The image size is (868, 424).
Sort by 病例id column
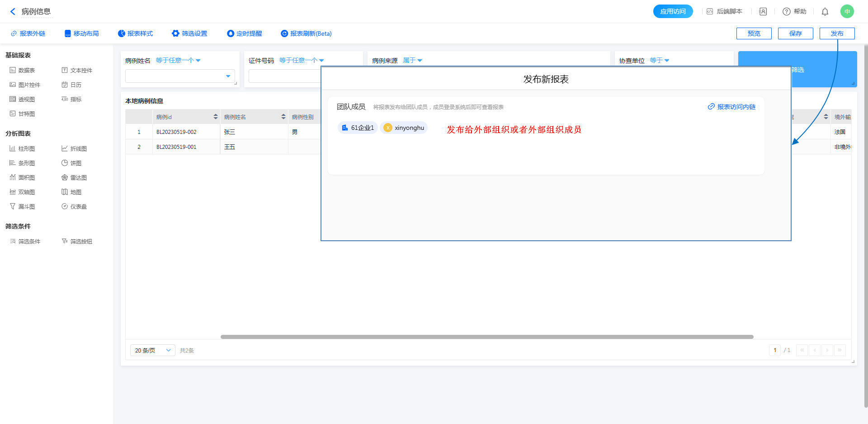click(216, 117)
